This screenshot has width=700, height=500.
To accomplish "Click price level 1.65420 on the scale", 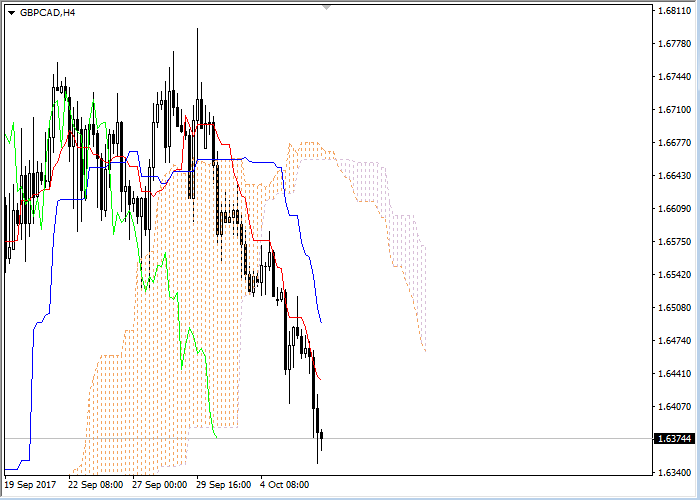I will (x=674, y=275).
